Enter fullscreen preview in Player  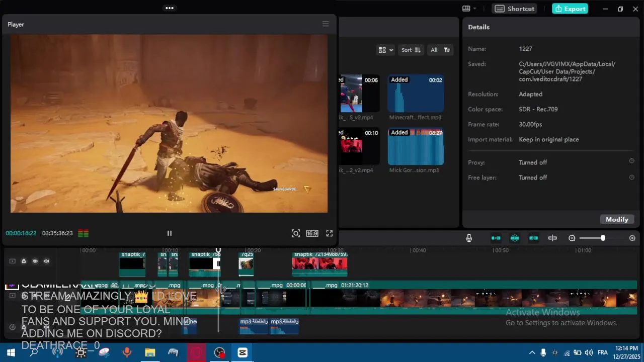coord(330,233)
